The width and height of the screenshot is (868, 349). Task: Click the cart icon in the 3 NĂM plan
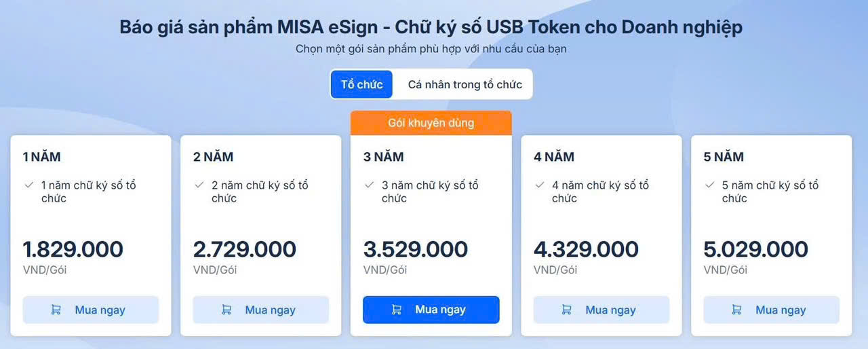pyautogui.click(x=397, y=310)
